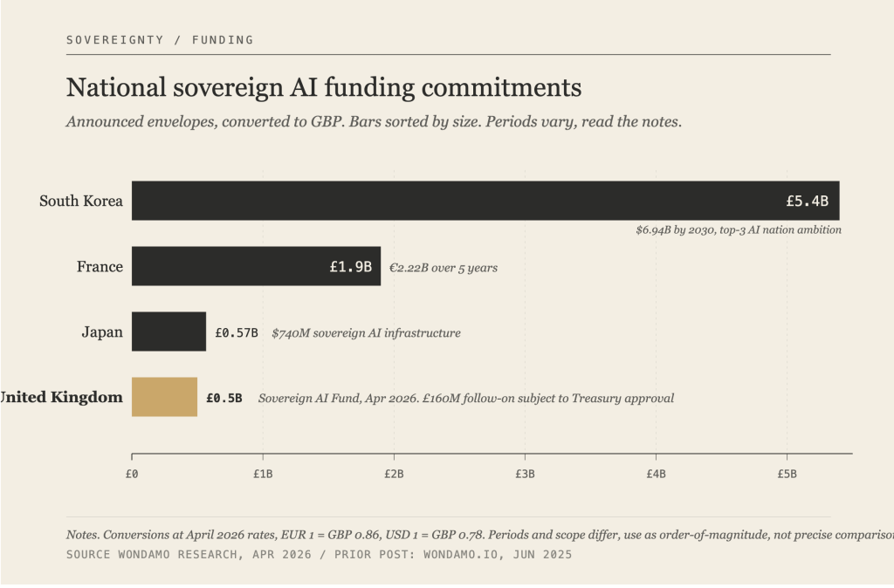Click the Sovereign AI Fund annotation text
Screen dimensions: 894x588
(x=466, y=399)
